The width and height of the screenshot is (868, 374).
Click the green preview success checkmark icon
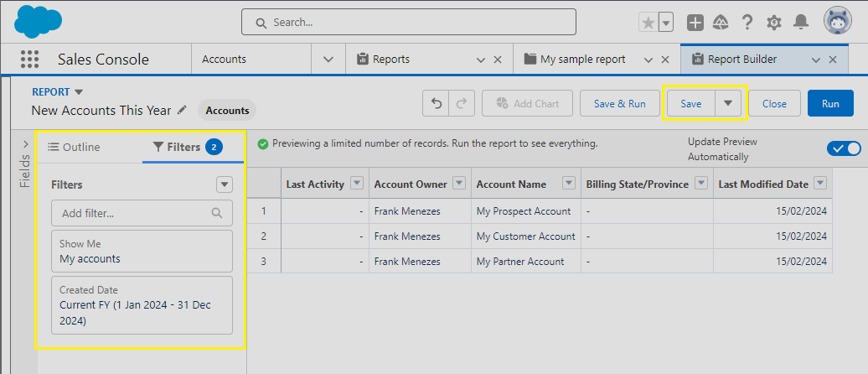263,144
